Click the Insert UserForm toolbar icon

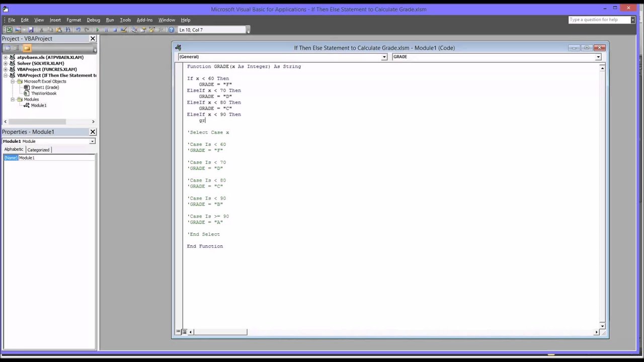coord(18,30)
